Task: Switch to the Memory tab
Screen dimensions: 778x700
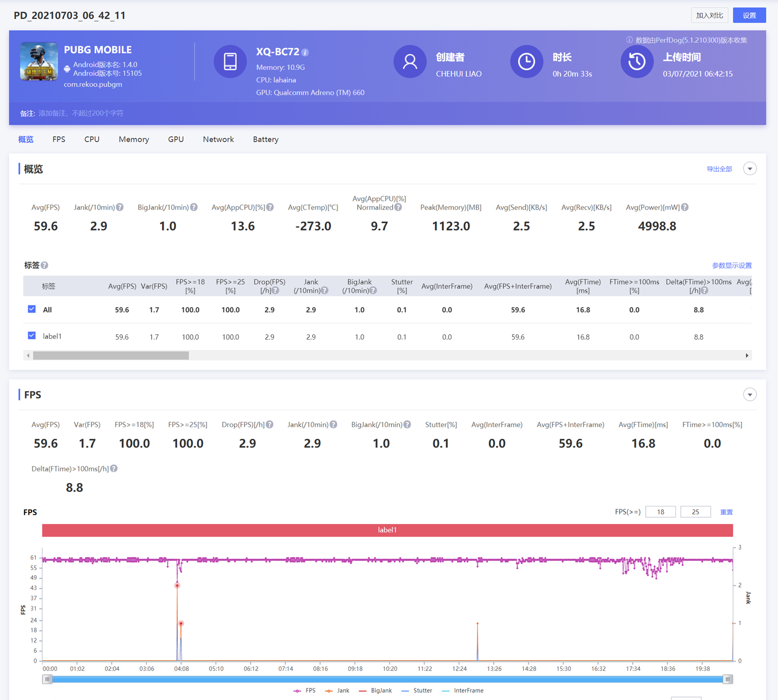Action: pos(134,139)
